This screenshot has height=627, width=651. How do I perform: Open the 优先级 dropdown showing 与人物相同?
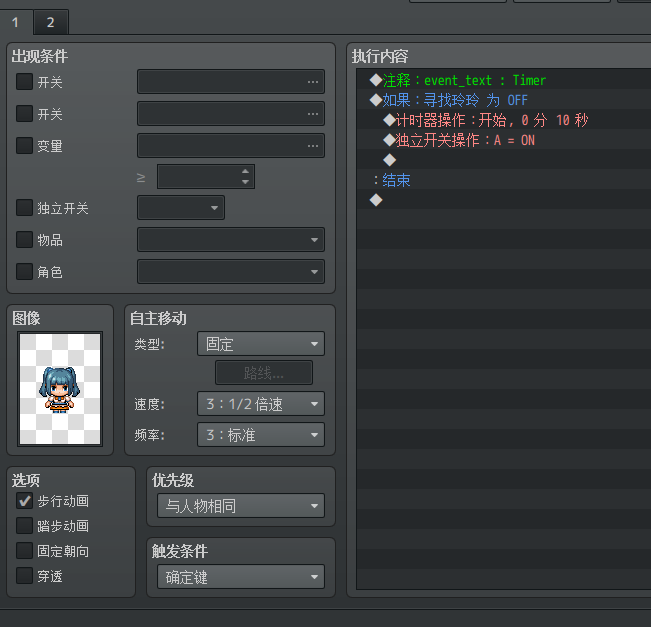241,506
